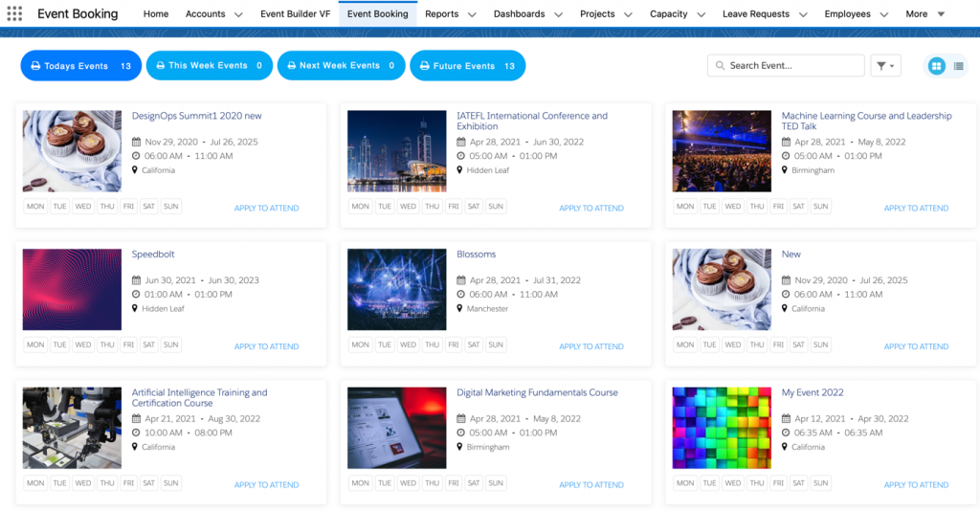Click the Search Event input field

point(782,66)
